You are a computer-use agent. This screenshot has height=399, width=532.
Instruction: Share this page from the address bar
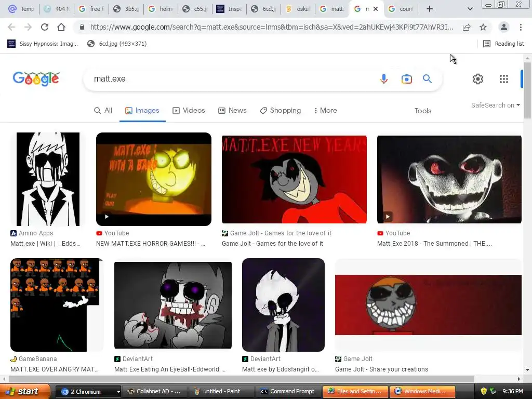tap(467, 27)
